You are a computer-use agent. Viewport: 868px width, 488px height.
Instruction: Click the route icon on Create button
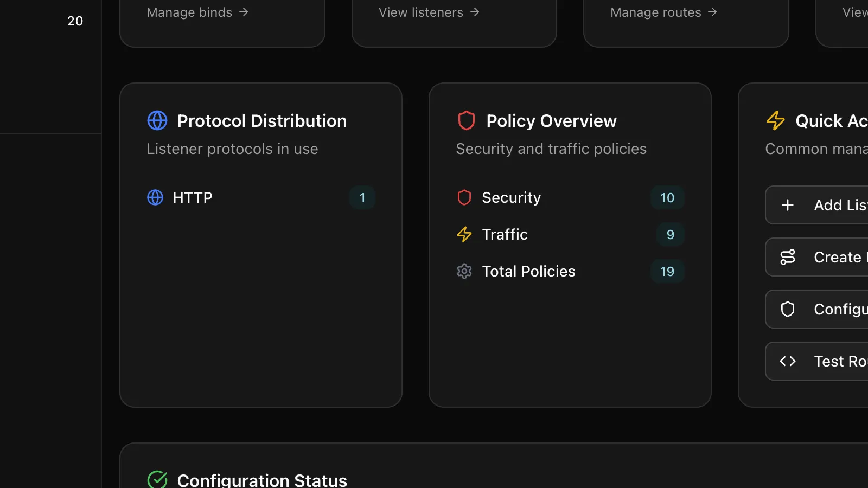point(788,257)
